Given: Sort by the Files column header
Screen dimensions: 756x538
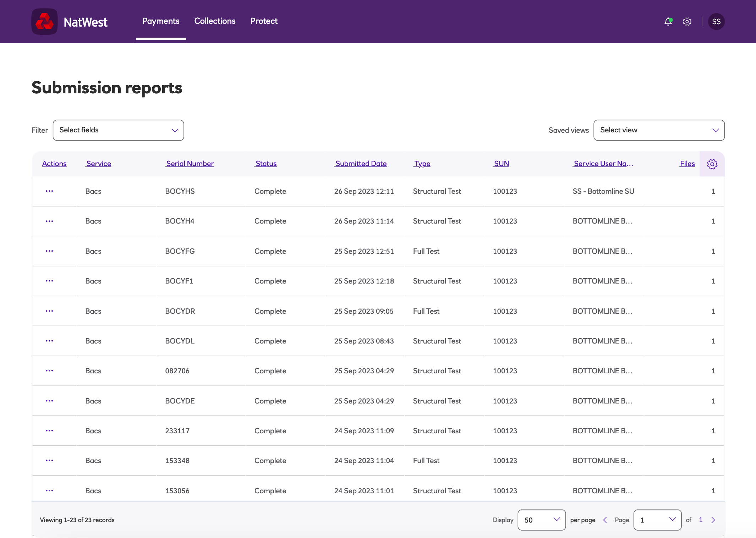Looking at the screenshot, I should [x=687, y=164].
